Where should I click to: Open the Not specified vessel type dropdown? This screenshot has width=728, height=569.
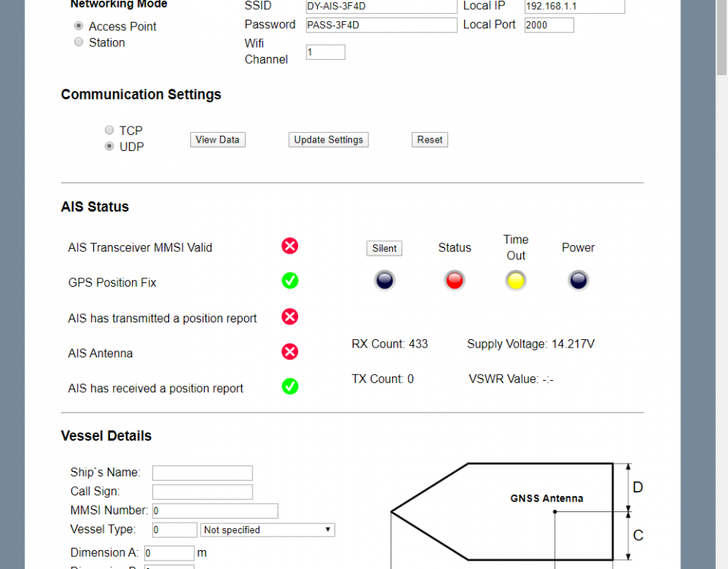pyautogui.click(x=268, y=530)
